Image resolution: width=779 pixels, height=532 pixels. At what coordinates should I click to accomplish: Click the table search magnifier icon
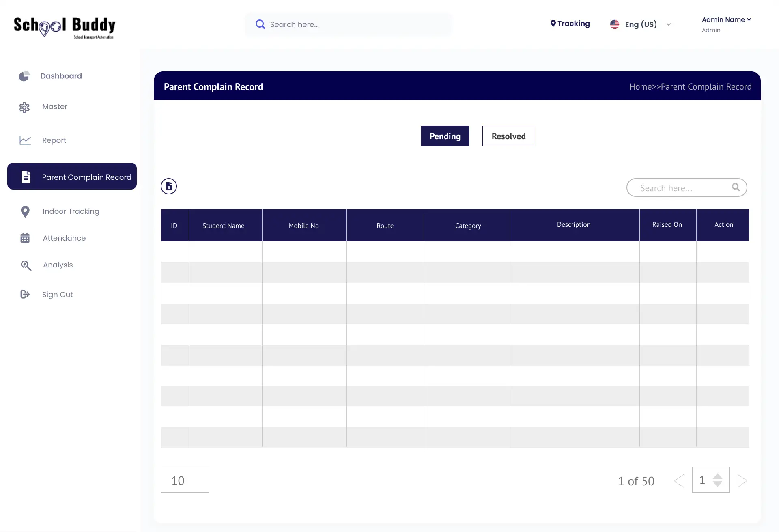pyautogui.click(x=736, y=187)
